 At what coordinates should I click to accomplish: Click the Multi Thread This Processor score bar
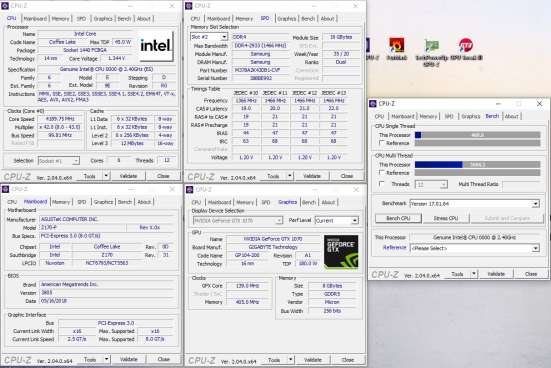tap(478, 164)
